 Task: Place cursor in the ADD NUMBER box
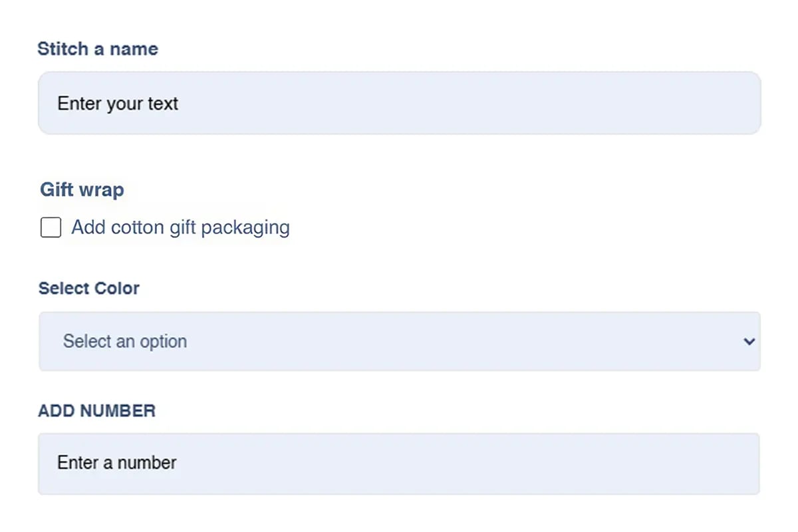point(399,464)
